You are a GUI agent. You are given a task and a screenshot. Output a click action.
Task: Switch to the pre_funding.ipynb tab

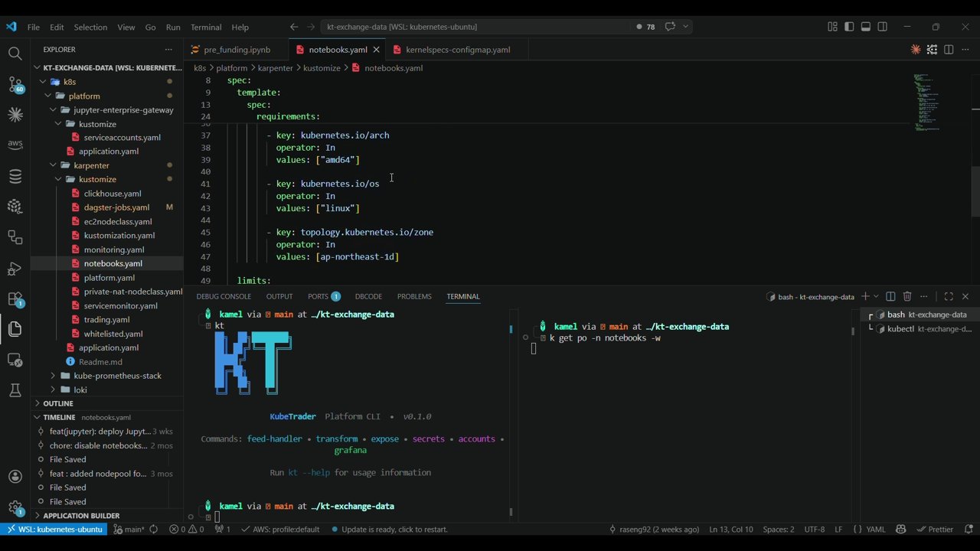(237, 50)
